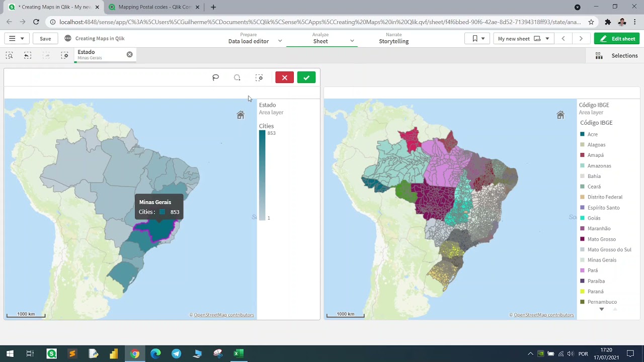
Task: Open OpenStreetMap contributors link on left map
Action: click(224, 315)
